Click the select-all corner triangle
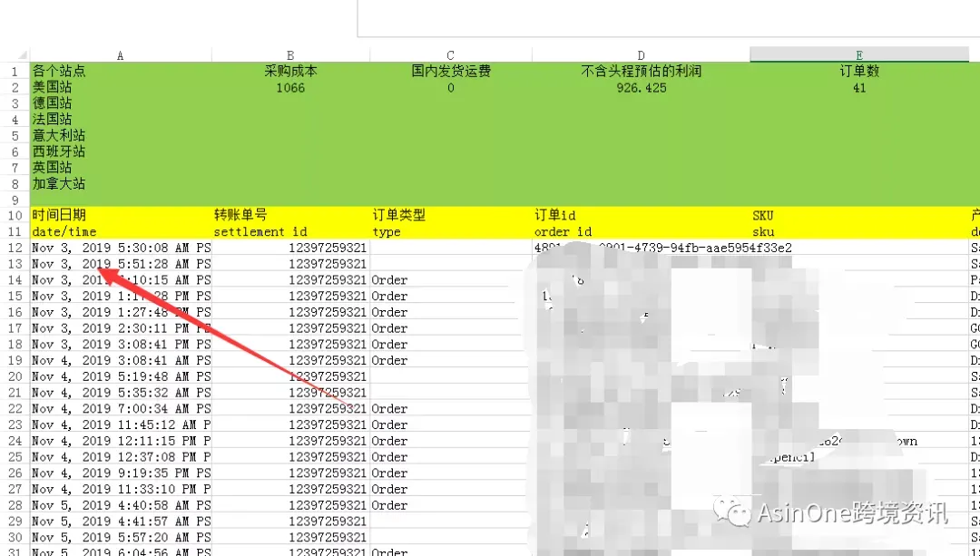Image resolution: width=980 pixels, height=556 pixels. [23, 55]
